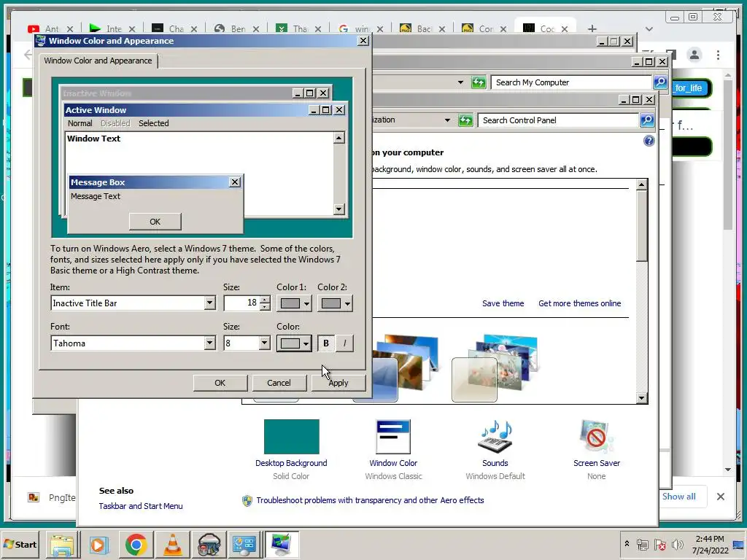Select the flower-scenes Aero theme thumbnail
The height and width of the screenshot is (560, 747).
[495, 367]
